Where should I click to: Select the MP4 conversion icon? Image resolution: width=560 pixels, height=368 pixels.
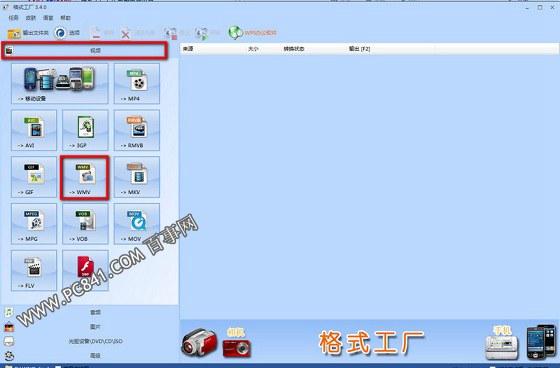tap(137, 84)
